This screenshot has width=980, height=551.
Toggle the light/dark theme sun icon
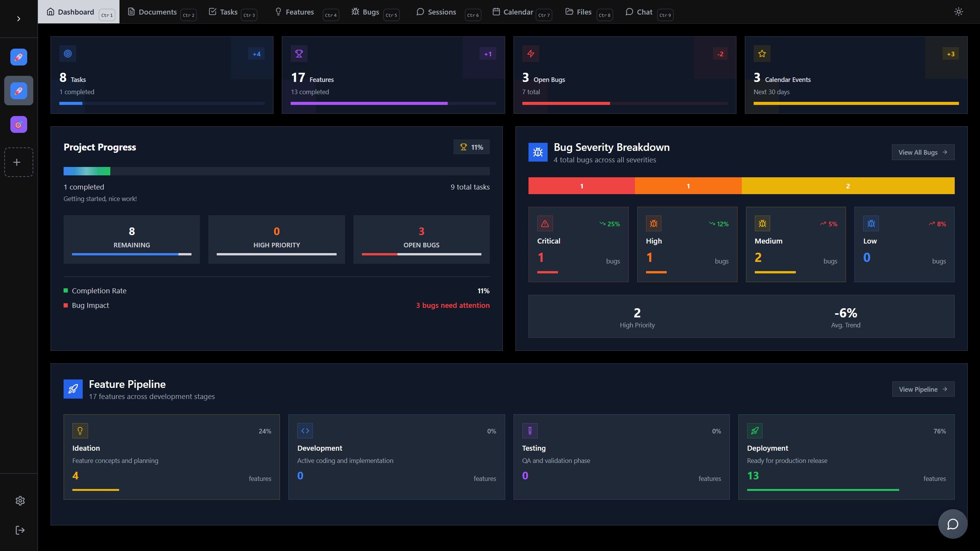tap(958, 12)
